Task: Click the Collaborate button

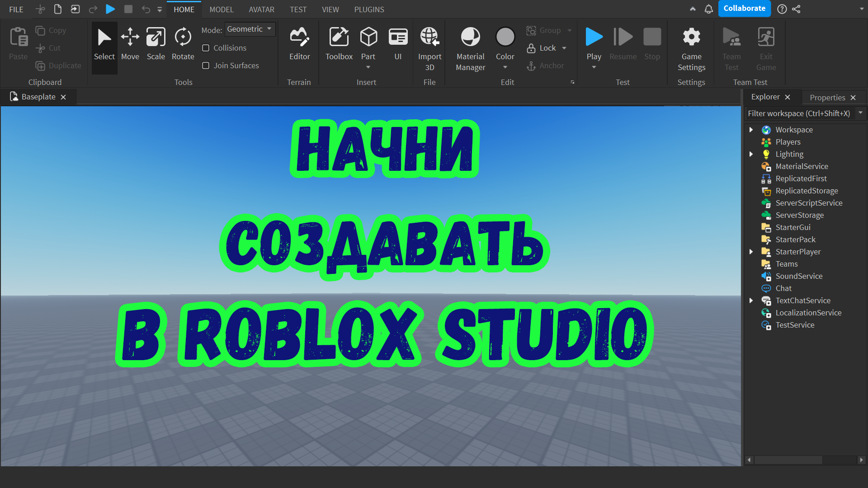Action: pos(744,8)
